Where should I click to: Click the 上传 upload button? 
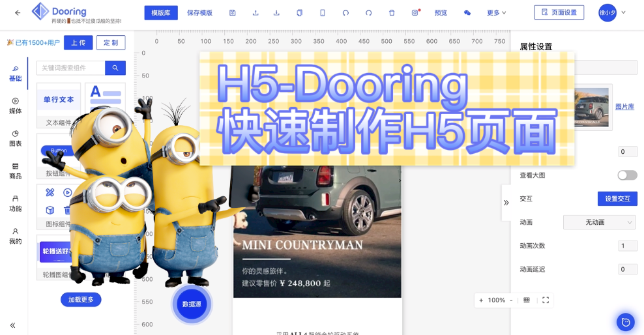pos(78,43)
